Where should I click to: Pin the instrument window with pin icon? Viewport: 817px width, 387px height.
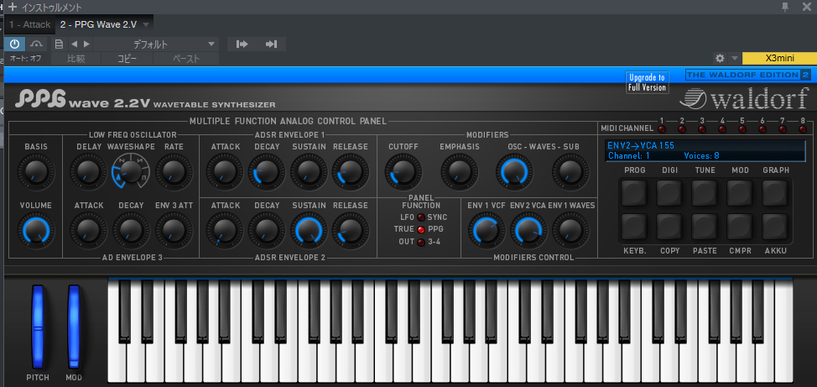pyautogui.click(x=785, y=7)
